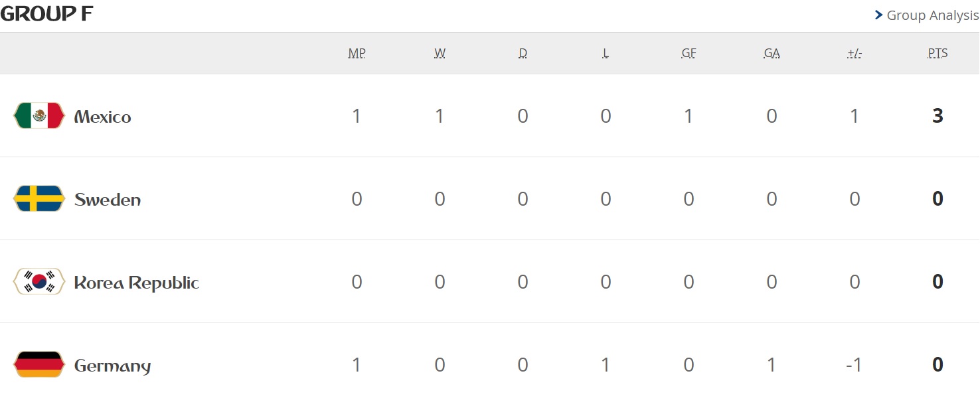The width and height of the screenshot is (980, 420).
Task: Select the Germany team name
Action: [x=112, y=366]
